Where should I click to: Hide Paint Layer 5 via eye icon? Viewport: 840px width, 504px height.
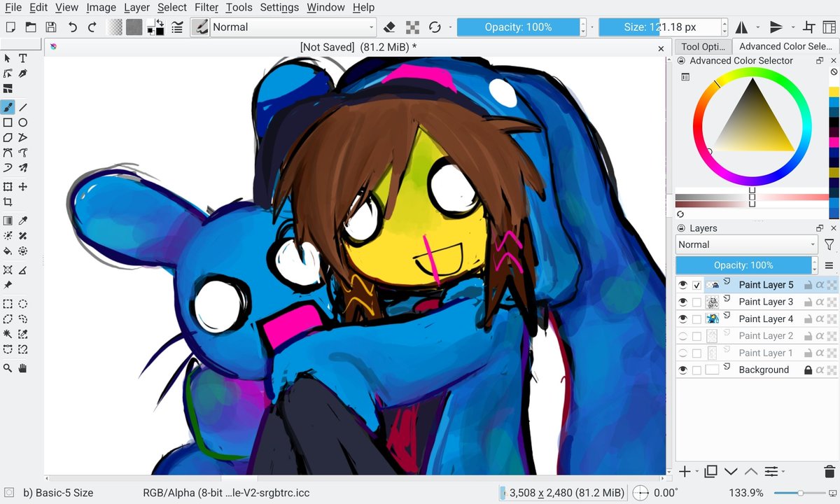682,285
